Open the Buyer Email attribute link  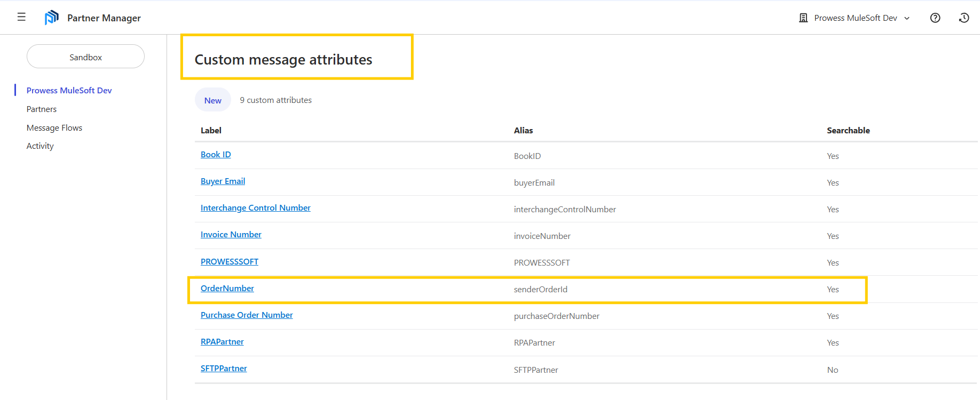(x=223, y=181)
